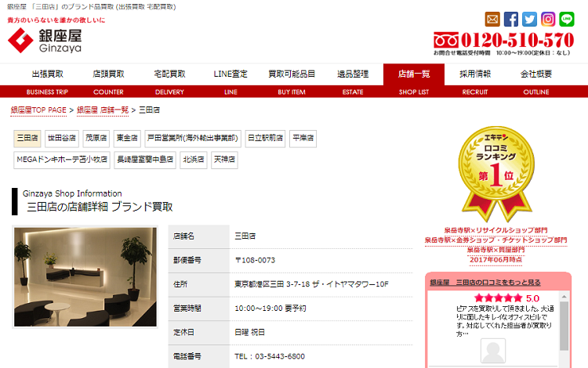Click the 三田店の店舗詳細 ブランド買取 heading
The image size is (588, 368).
(100, 207)
